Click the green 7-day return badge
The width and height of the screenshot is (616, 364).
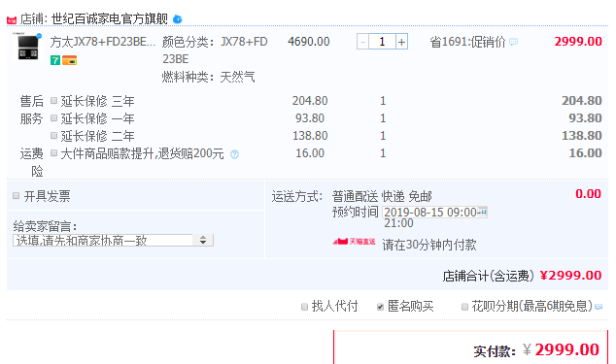coord(55,60)
